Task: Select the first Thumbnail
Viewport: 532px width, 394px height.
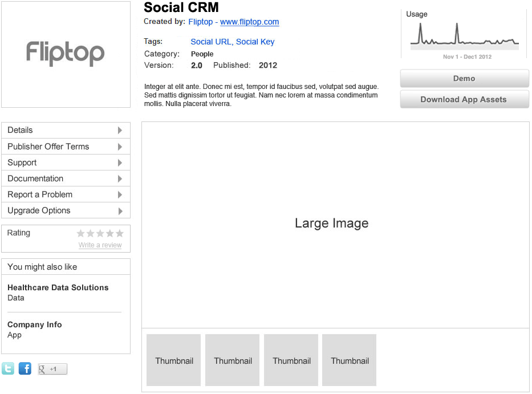Action: (174, 360)
